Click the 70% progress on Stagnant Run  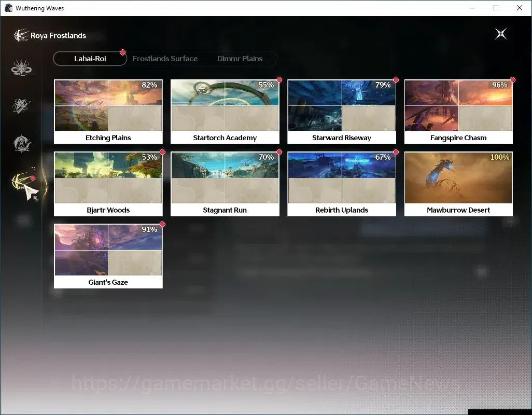[x=266, y=157]
